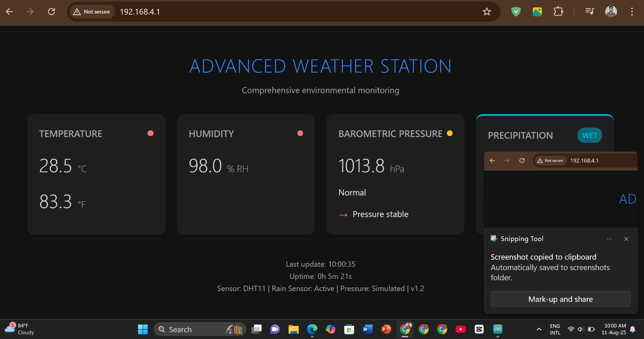This screenshot has height=339, width=644.
Task: Show hidden system tray icons chevron
Action: [x=539, y=329]
